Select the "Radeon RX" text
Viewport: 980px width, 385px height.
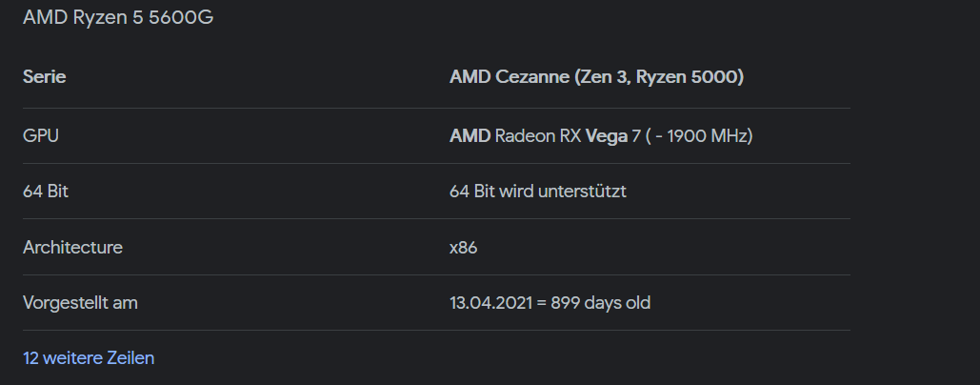point(537,136)
